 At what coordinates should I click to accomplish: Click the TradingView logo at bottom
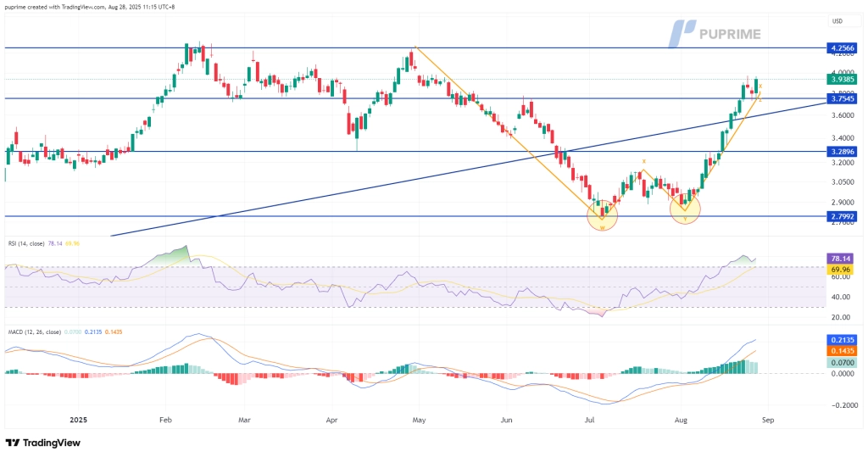click(x=42, y=443)
